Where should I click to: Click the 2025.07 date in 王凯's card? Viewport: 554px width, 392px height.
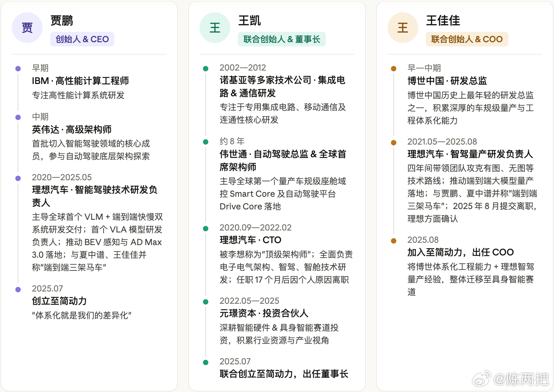point(235,361)
